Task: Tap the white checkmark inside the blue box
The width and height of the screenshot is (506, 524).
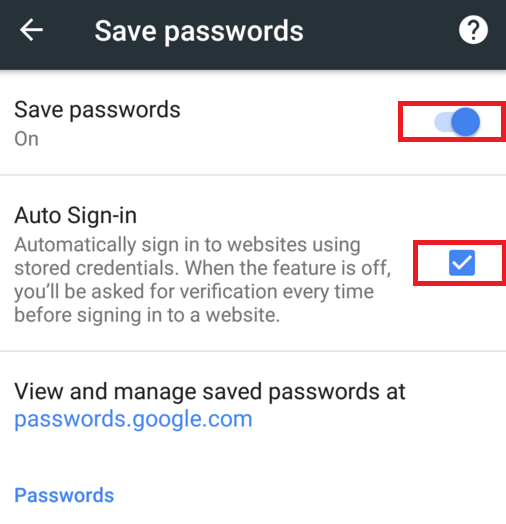Action: point(462,263)
